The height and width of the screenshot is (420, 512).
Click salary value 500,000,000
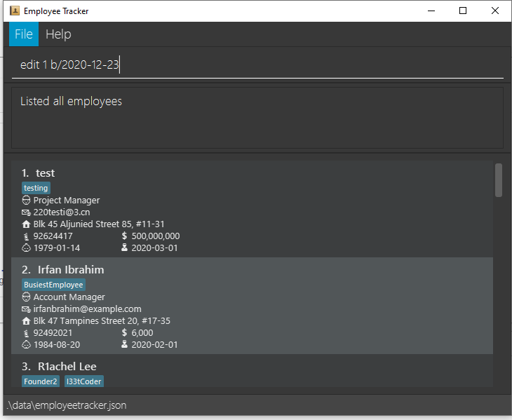click(156, 236)
